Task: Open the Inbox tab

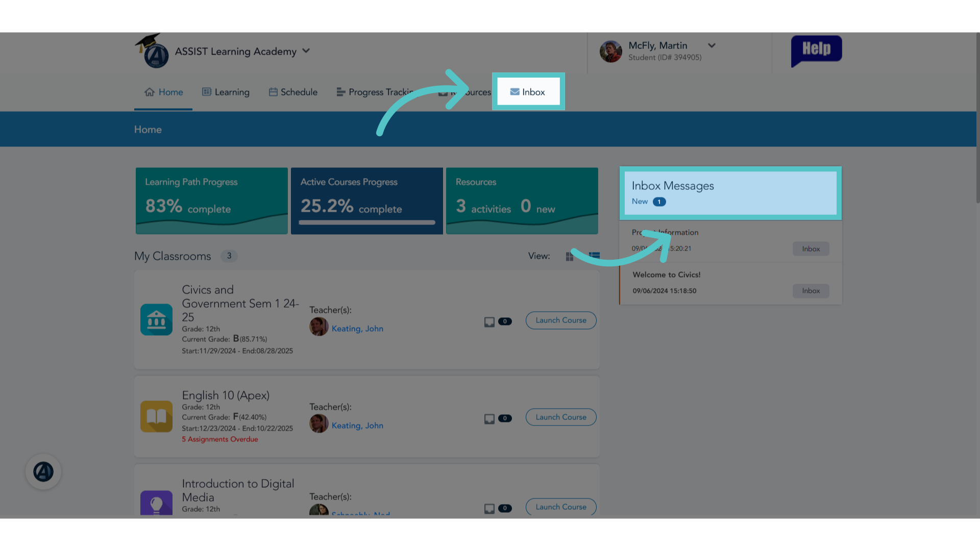Action: [528, 92]
